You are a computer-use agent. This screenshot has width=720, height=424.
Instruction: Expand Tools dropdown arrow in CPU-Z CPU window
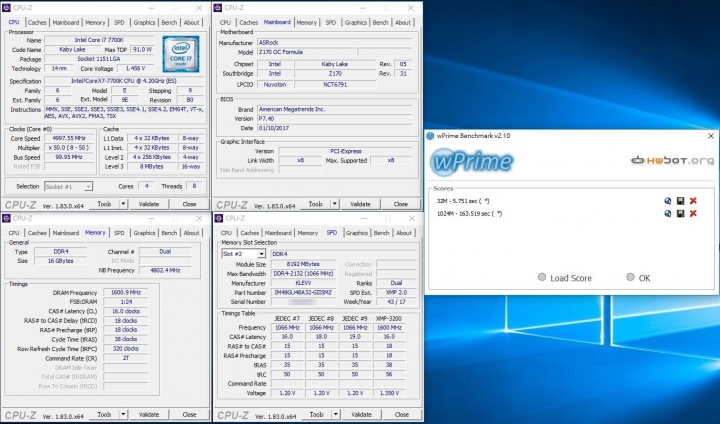click(x=123, y=204)
